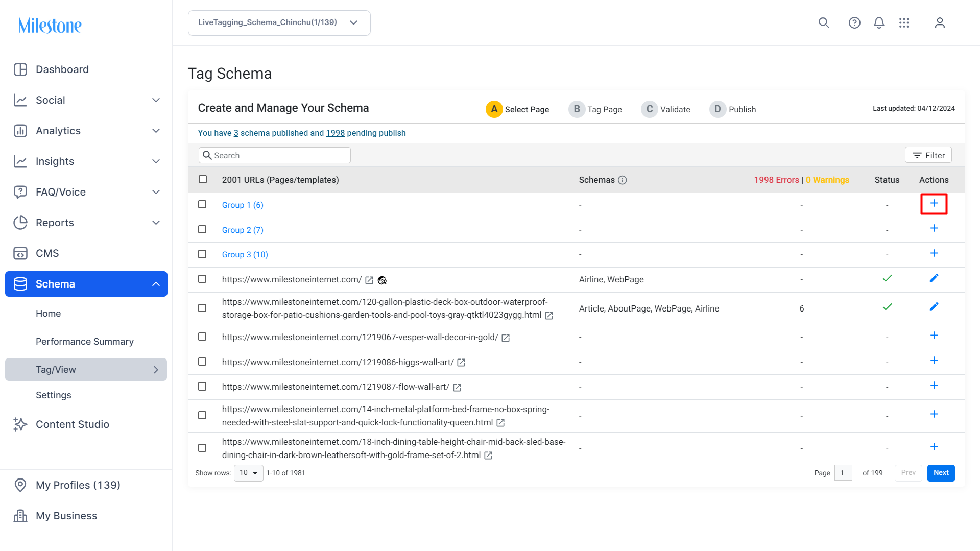
Task: Open notifications bell icon
Action: click(879, 23)
